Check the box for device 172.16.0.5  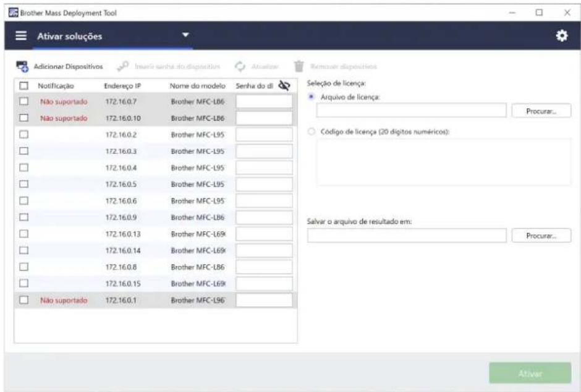(x=23, y=184)
